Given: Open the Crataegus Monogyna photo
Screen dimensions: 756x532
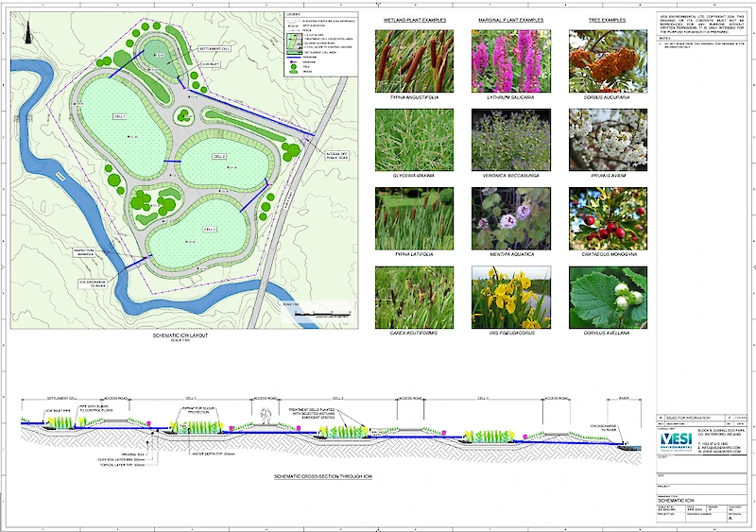Looking at the screenshot, I should (608, 218).
